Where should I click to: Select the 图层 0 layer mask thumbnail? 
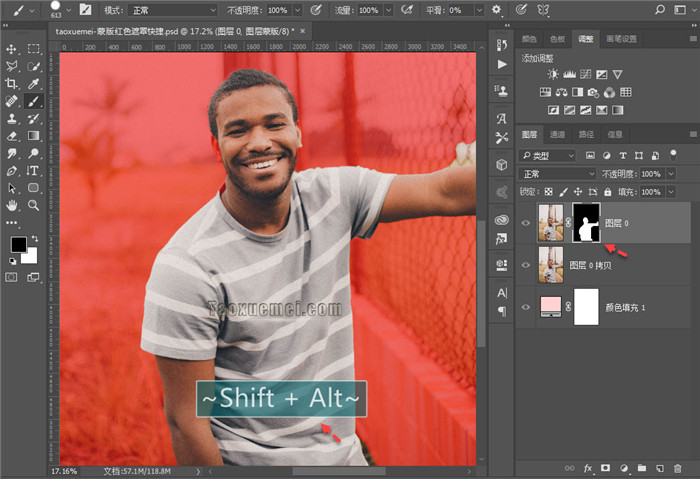586,222
